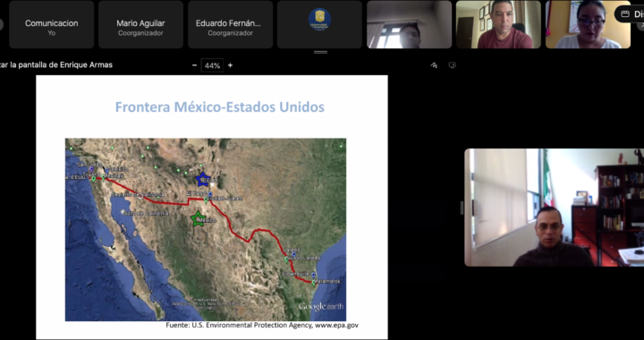Select video tile of man in red shirt
This screenshot has width=644, height=340.
(x=498, y=25)
